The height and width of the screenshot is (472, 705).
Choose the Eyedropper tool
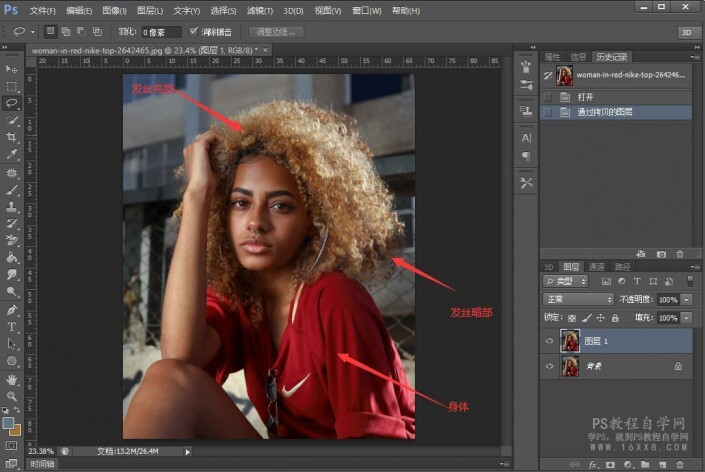pyautogui.click(x=12, y=155)
